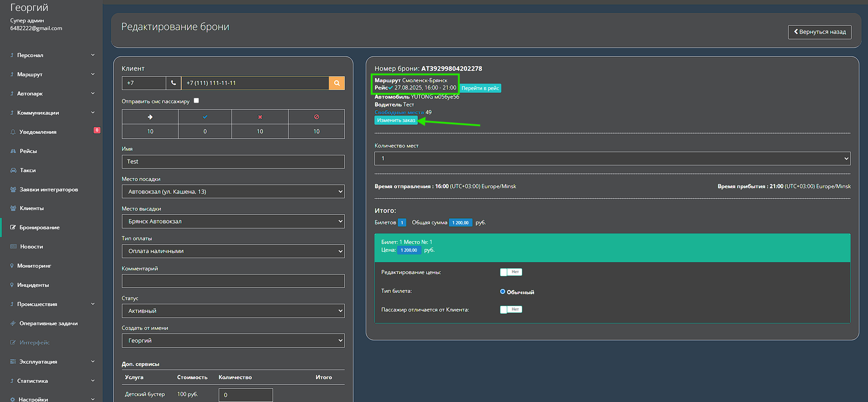Enable the send SMS to passenger checkbox
Image resolution: width=868 pixels, height=402 pixels.
coord(196,100)
